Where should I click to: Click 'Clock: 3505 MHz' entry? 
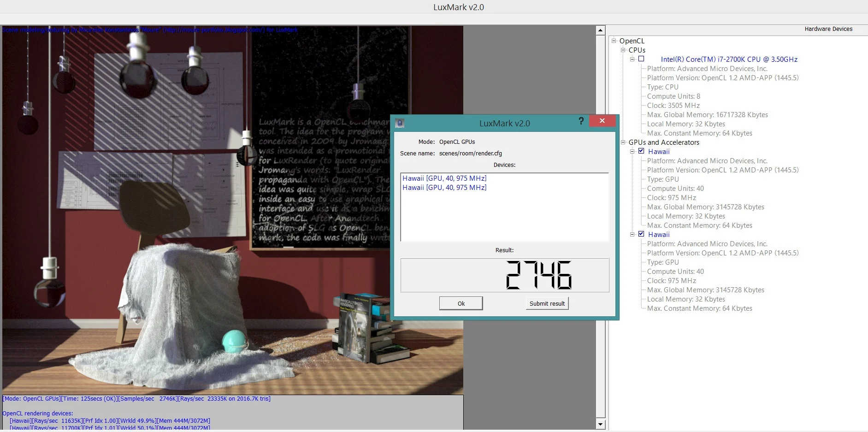673,106
